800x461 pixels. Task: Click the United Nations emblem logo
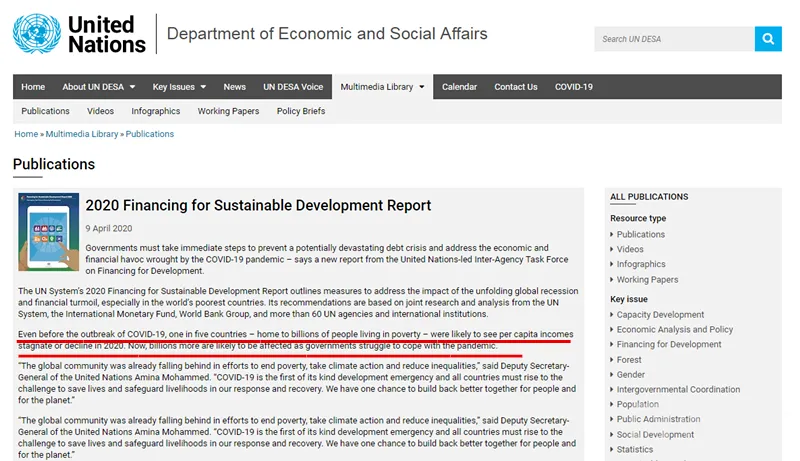(37, 34)
